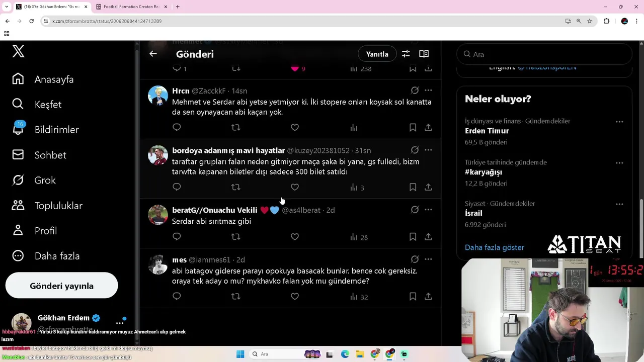Share Hrcn's post
644x362 pixels.
click(428, 128)
